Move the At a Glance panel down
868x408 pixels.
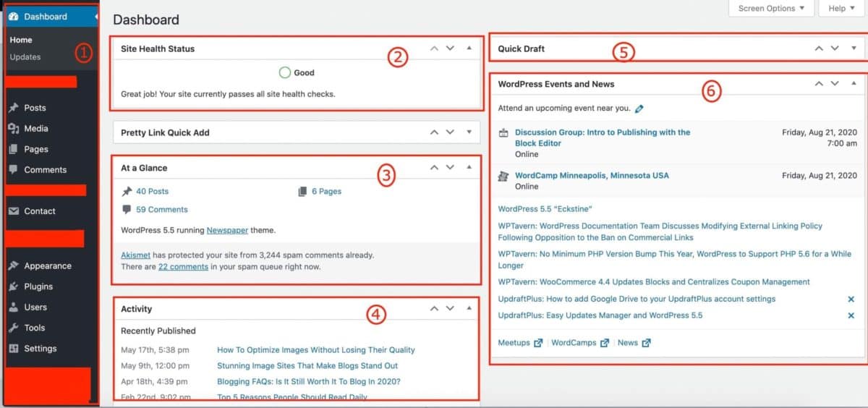[450, 168]
